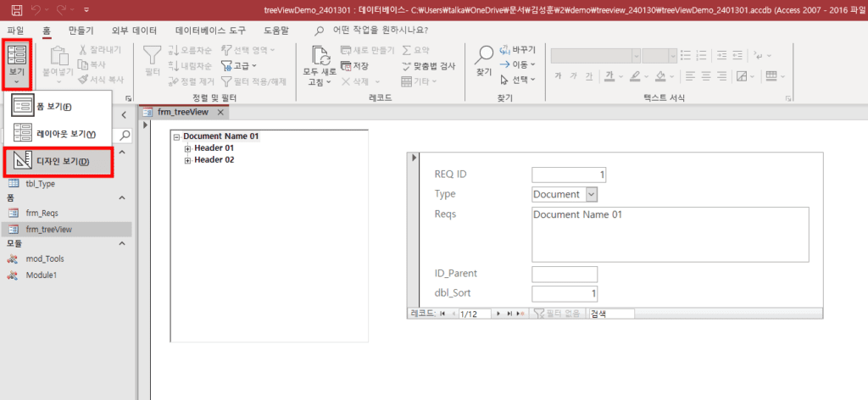868x400 pixels.
Task: Click 어떤 작업을 원하시나요 search box
Action: (x=379, y=31)
